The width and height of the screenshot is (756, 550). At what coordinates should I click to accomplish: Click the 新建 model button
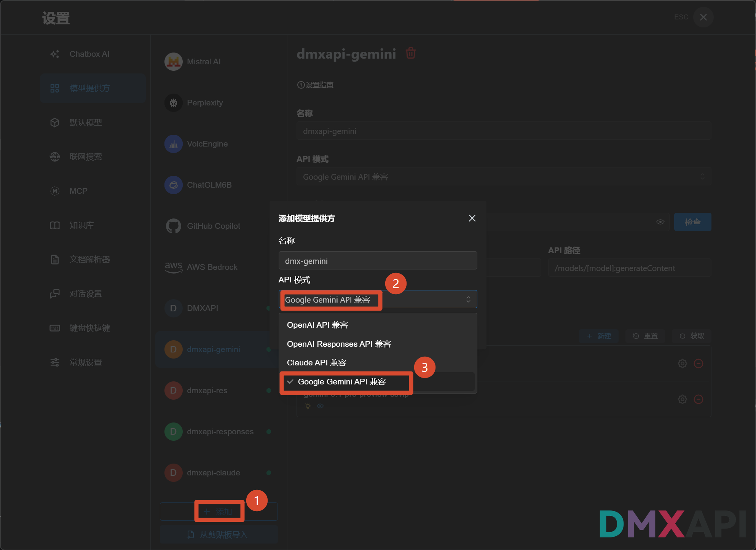(599, 336)
